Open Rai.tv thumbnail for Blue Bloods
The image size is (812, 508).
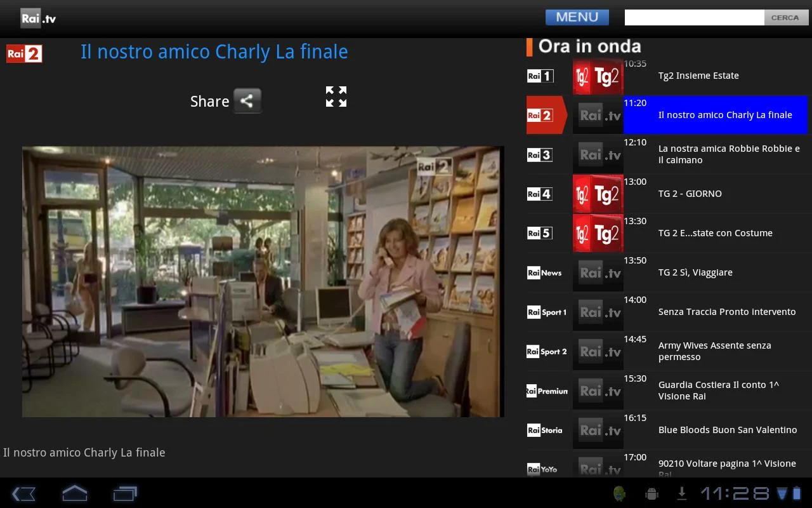(x=598, y=430)
